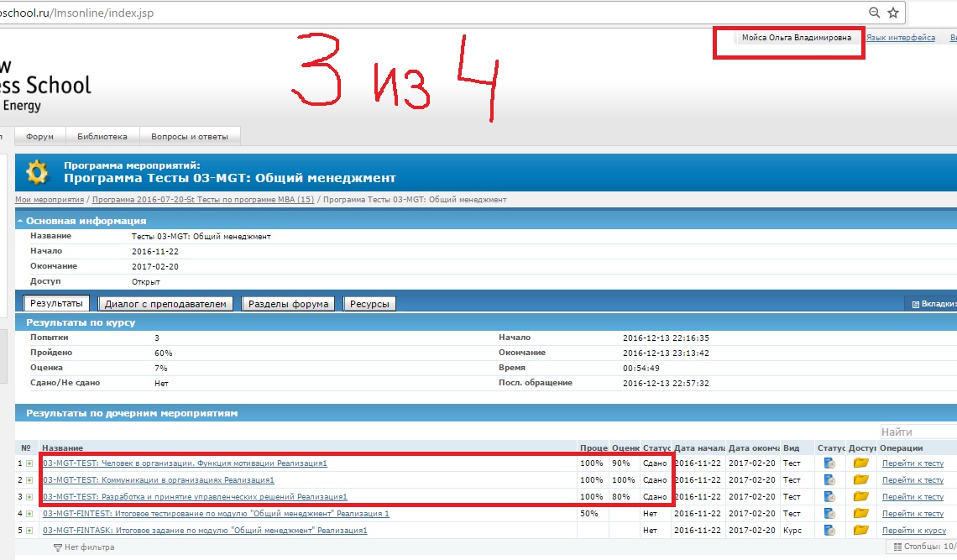The width and height of the screenshot is (957, 560).
Task: Open the 'Ресурсы' tab
Action: [369, 304]
